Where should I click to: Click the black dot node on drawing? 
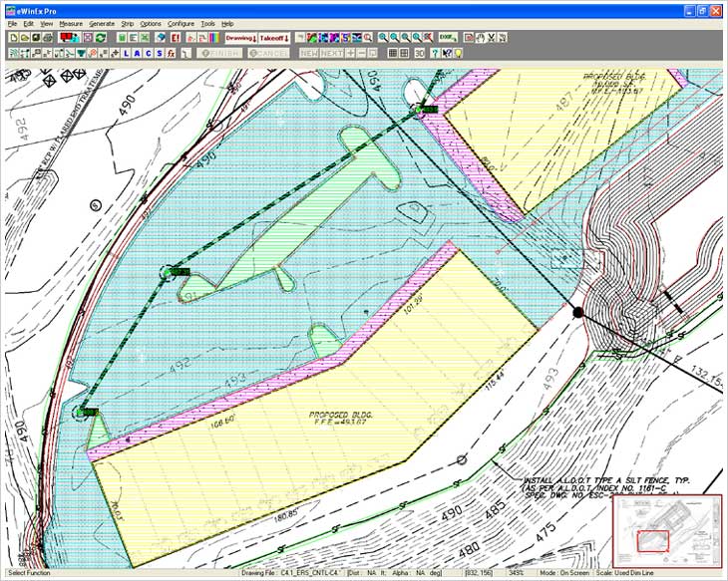click(x=577, y=312)
